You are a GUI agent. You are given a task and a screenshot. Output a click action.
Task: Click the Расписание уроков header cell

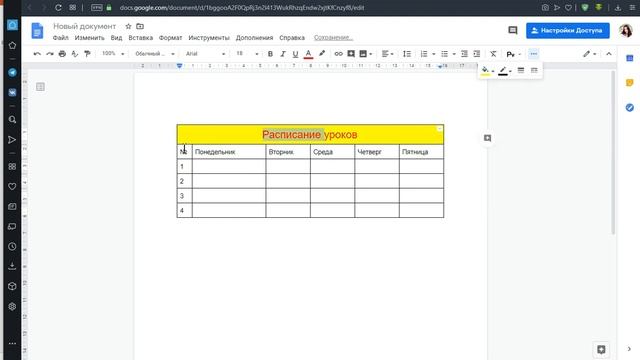[x=310, y=134]
